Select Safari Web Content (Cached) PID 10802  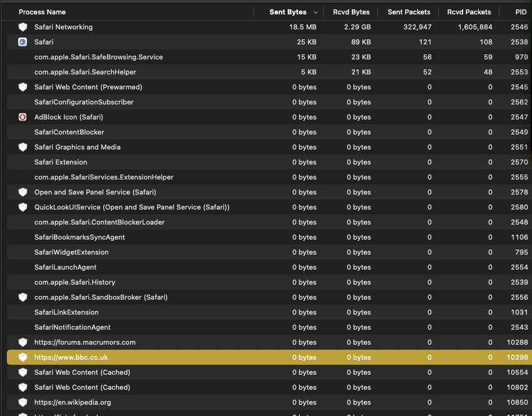tap(82, 387)
